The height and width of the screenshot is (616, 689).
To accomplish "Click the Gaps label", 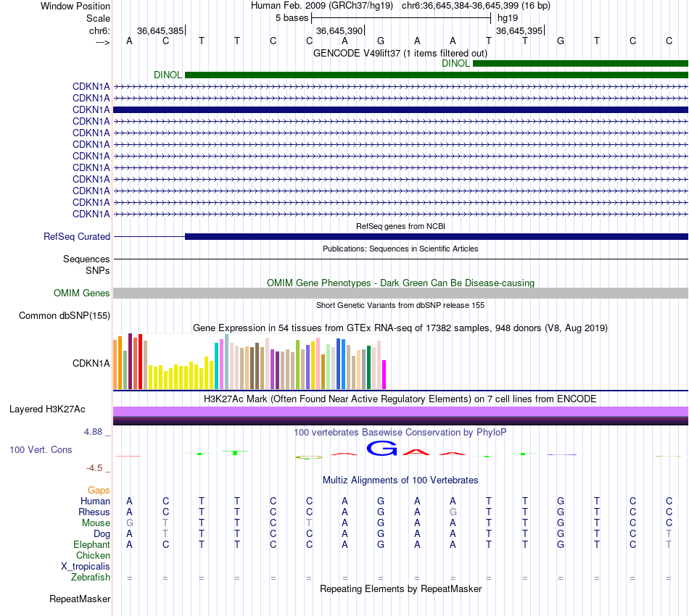I will (99, 491).
